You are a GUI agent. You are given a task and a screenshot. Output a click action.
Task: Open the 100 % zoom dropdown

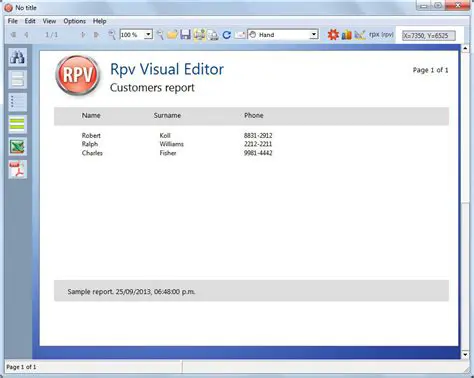pyautogui.click(x=148, y=35)
